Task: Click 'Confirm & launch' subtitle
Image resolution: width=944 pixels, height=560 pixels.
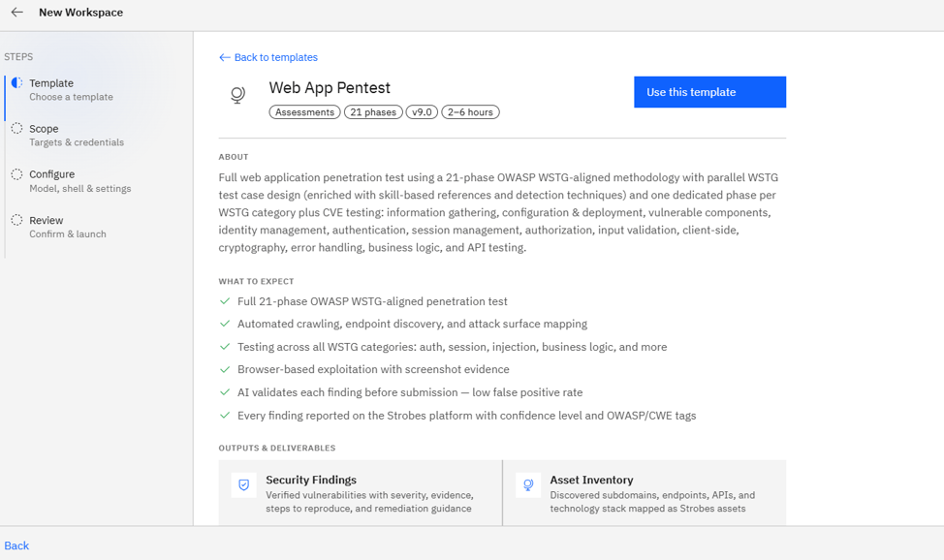Action: click(68, 234)
